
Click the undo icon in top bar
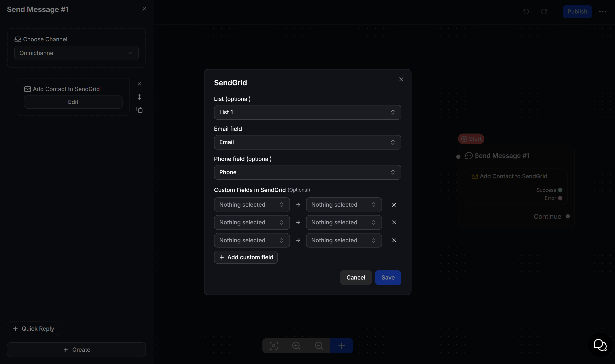tap(526, 12)
